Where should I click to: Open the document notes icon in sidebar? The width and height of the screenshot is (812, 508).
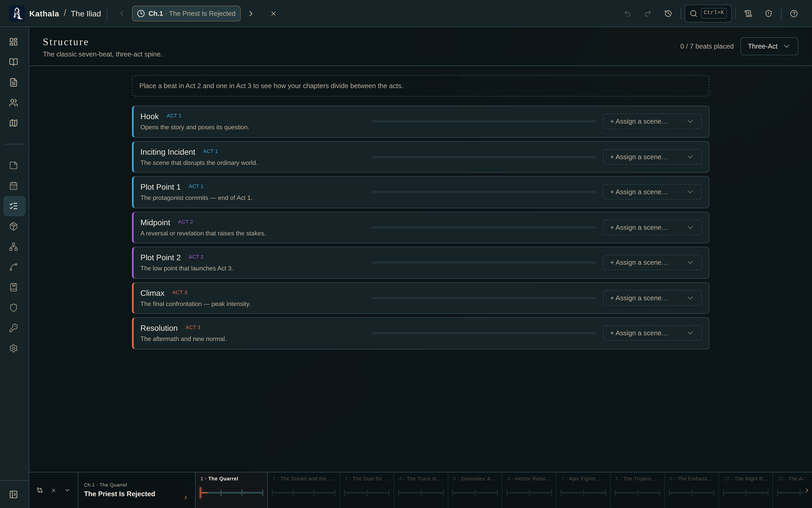pyautogui.click(x=14, y=82)
